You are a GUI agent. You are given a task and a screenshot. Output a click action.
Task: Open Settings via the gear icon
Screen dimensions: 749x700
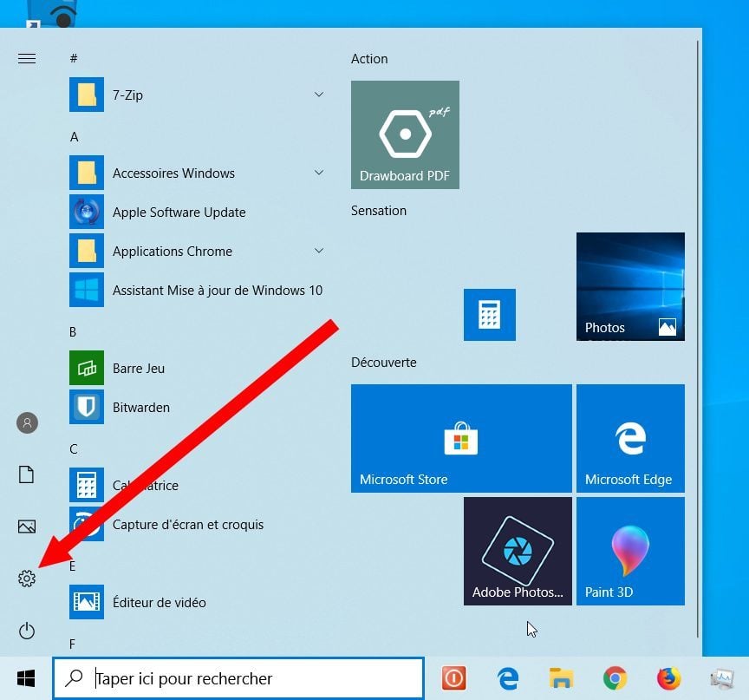click(27, 579)
